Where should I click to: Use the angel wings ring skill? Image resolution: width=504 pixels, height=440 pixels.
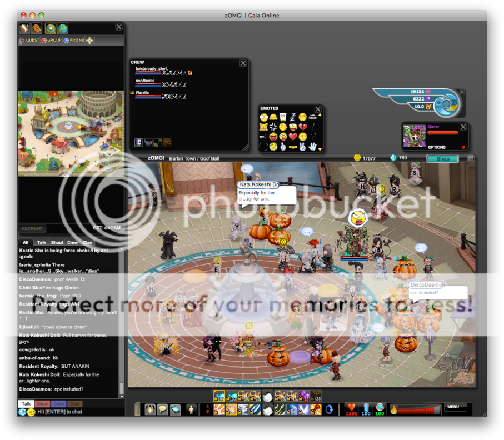[x=304, y=409]
